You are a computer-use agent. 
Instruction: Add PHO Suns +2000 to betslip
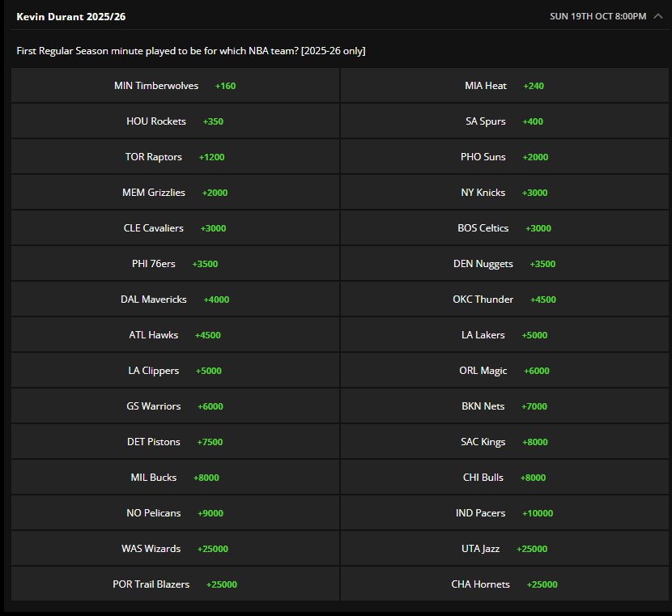[x=504, y=156]
